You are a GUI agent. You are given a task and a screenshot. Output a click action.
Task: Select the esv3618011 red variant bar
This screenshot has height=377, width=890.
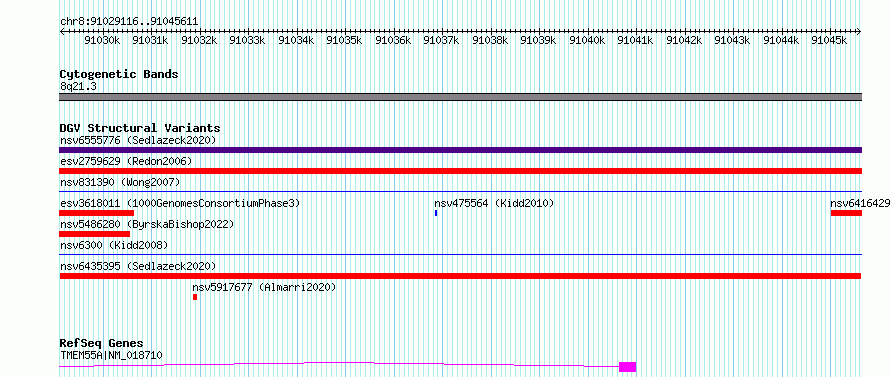pos(96,213)
